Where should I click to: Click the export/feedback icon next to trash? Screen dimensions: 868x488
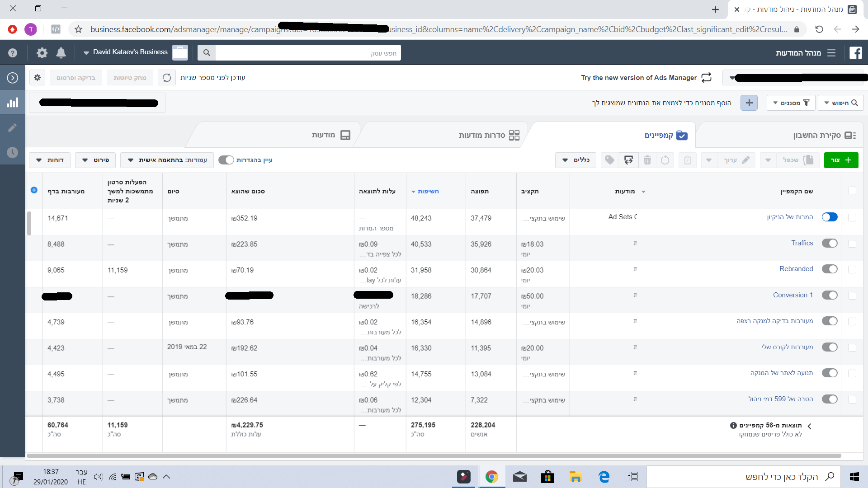(628, 160)
